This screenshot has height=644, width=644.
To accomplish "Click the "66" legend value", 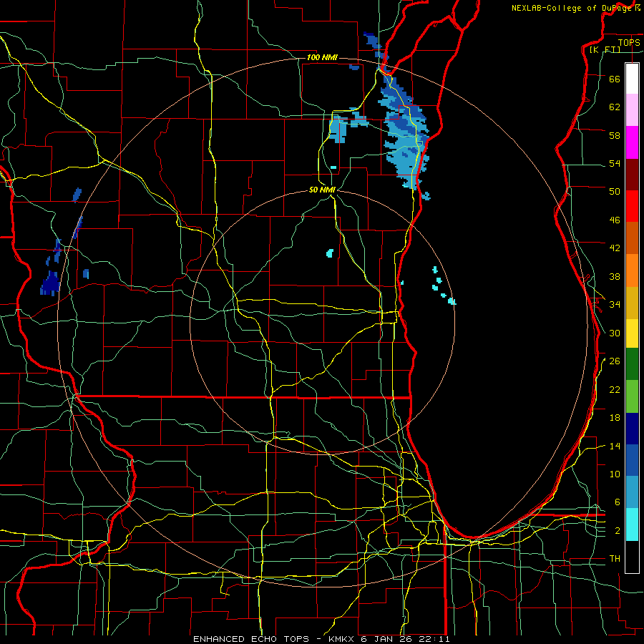I will click(615, 79).
